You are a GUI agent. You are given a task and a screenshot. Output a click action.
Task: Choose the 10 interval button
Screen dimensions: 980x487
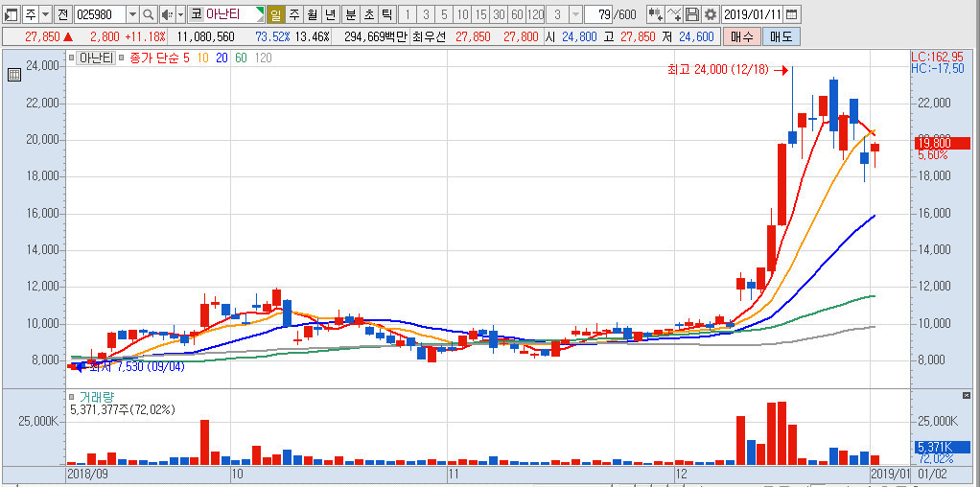pyautogui.click(x=462, y=13)
